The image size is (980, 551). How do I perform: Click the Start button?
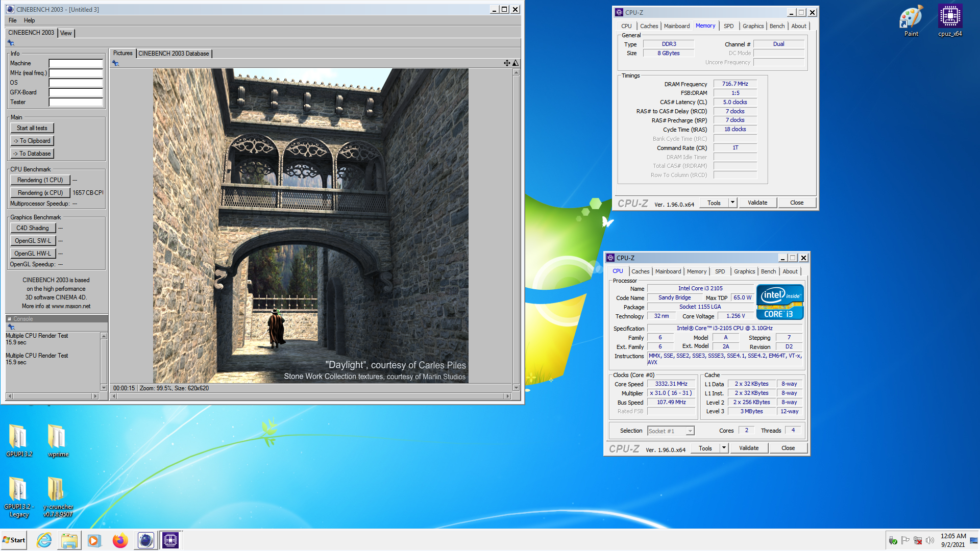(x=14, y=540)
